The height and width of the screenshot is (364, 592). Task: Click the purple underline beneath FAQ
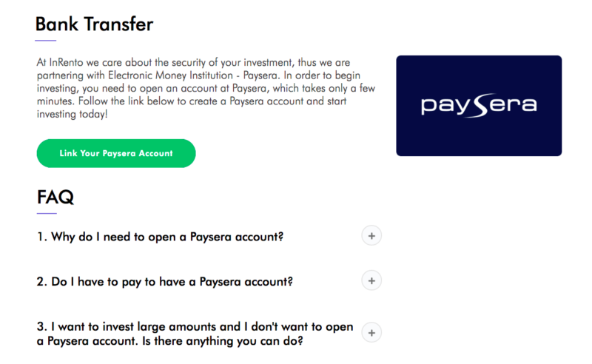47,213
